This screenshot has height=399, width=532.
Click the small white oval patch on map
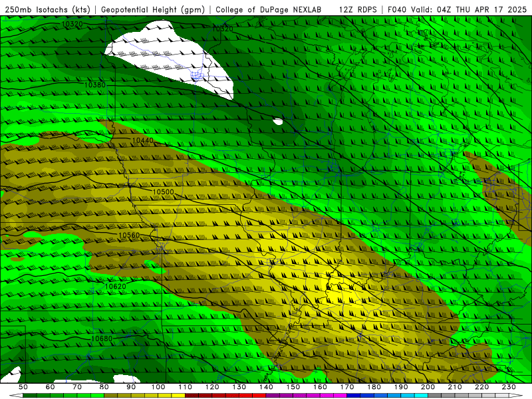[278, 121]
